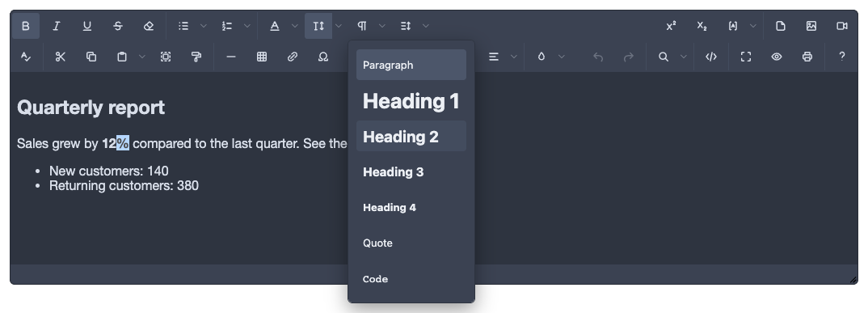868x313 pixels.
Task: Open the text align dropdown arrow
Action: coord(514,57)
